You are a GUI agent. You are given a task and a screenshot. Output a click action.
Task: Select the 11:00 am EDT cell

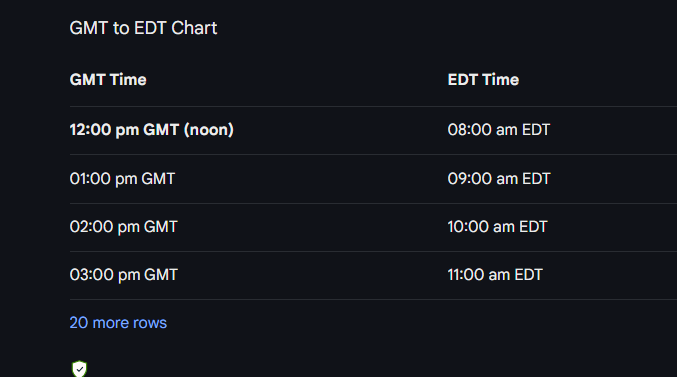[x=495, y=274]
